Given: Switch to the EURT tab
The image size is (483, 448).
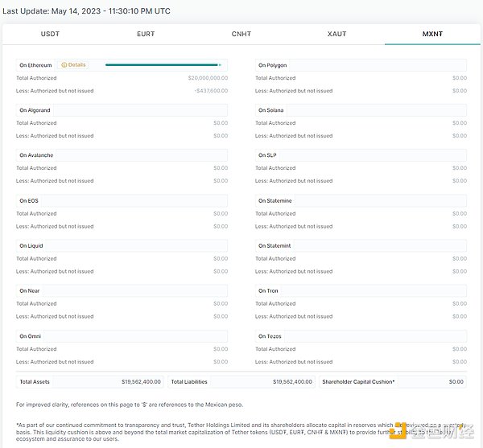Looking at the screenshot, I should [x=146, y=34].
